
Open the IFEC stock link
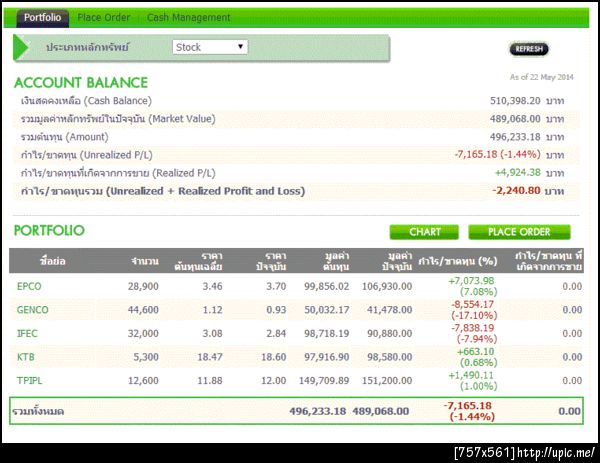[x=27, y=333]
